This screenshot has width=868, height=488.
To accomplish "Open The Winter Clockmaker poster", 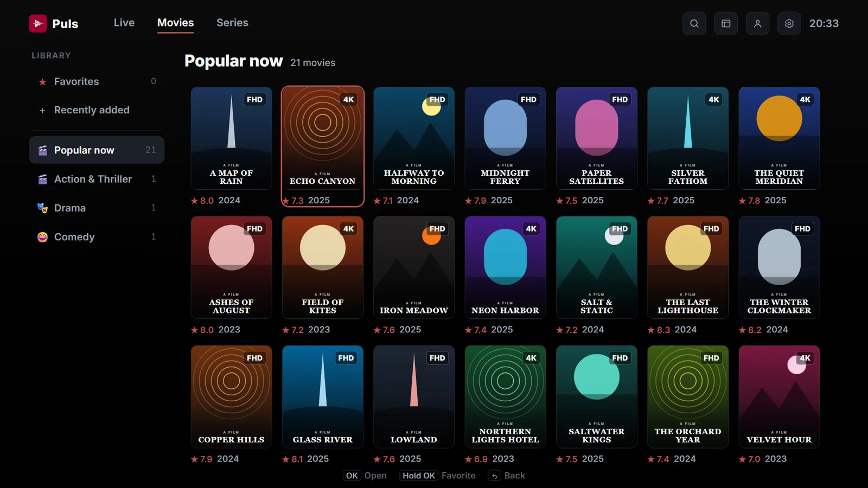I will [779, 267].
